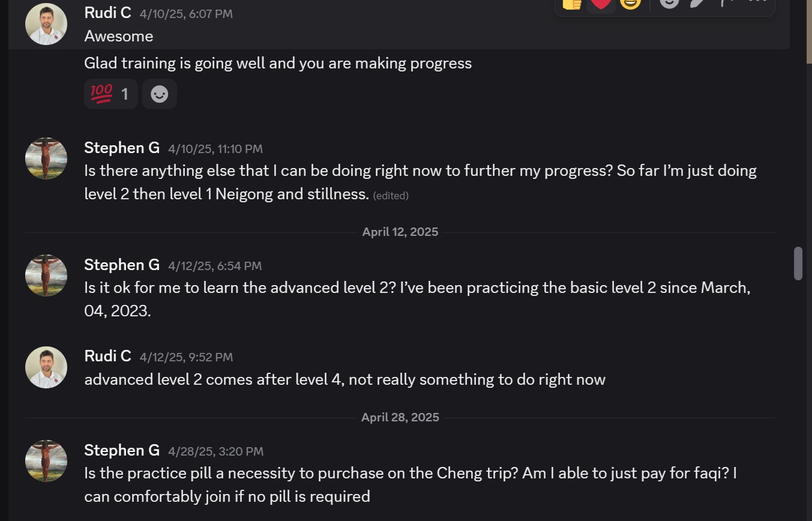The width and height of the screenshot is (812, 521).
Task: Open Rudi C's profile from the 9:52 PM username
Action: coord(107,356)
